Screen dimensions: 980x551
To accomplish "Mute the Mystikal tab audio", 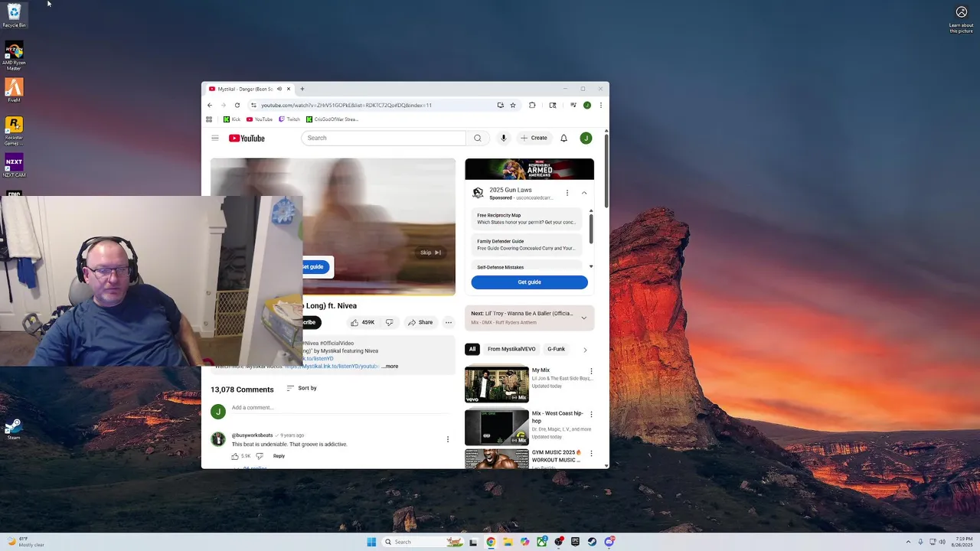I will 279,89.
